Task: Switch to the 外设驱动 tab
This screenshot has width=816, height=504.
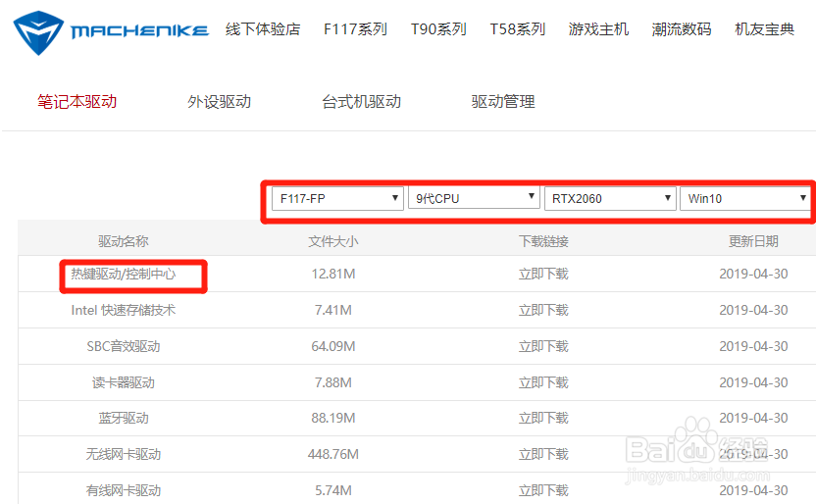Action: tap(219, 101)
